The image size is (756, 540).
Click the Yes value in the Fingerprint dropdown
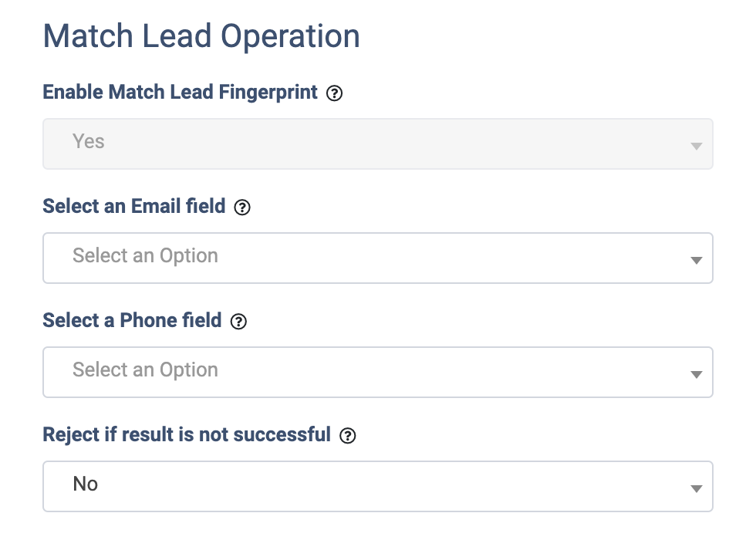tap(89, 142)
